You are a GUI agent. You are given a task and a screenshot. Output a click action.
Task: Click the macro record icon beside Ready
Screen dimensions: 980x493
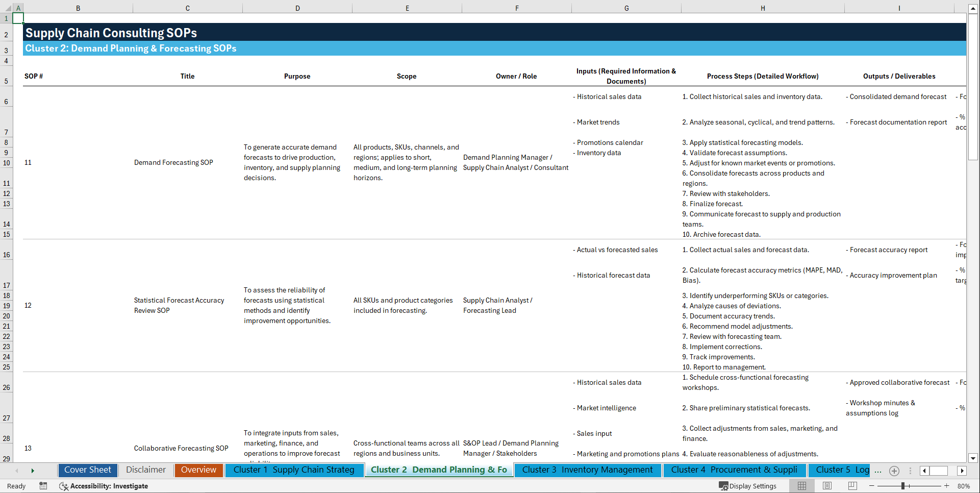pyautogui.click(x=43, y=486)
